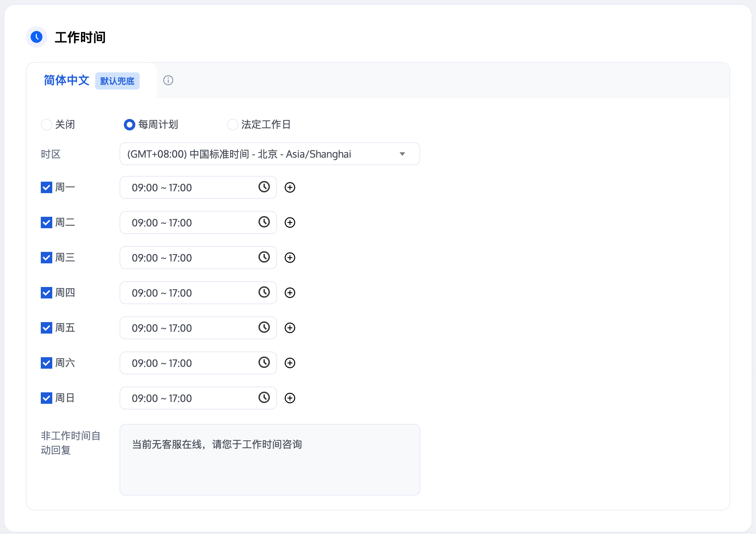Choose the 每周计划 radio button
The image size is (756, 536).
coord(129,125)
